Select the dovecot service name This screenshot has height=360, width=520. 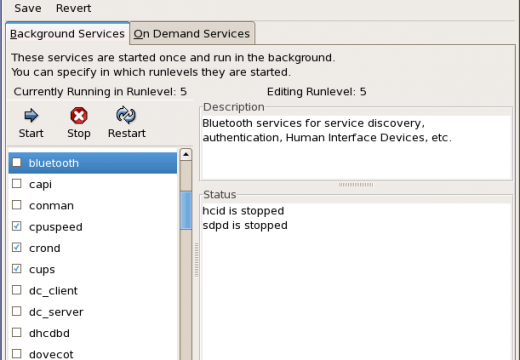pos(51,354)
